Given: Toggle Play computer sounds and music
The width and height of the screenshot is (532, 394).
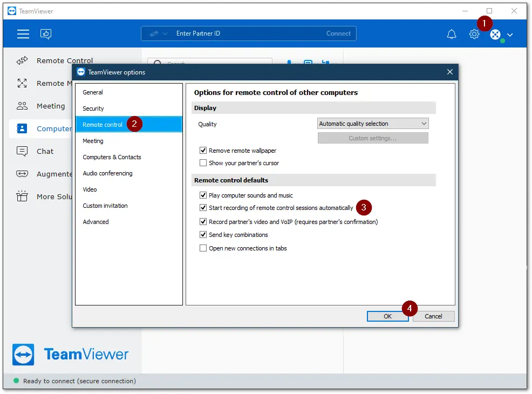Looking at the screenshot, I should pos(203,195).
